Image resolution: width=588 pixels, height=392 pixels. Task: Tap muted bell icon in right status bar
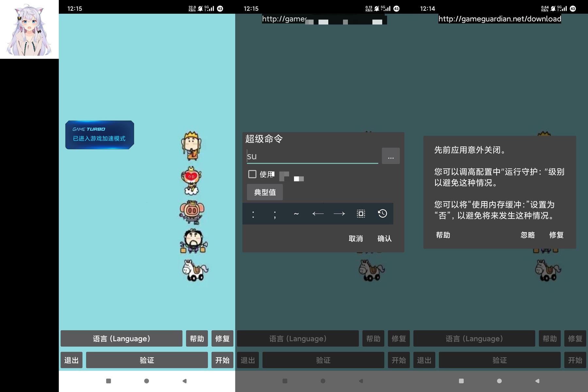[x=553, y=8]
